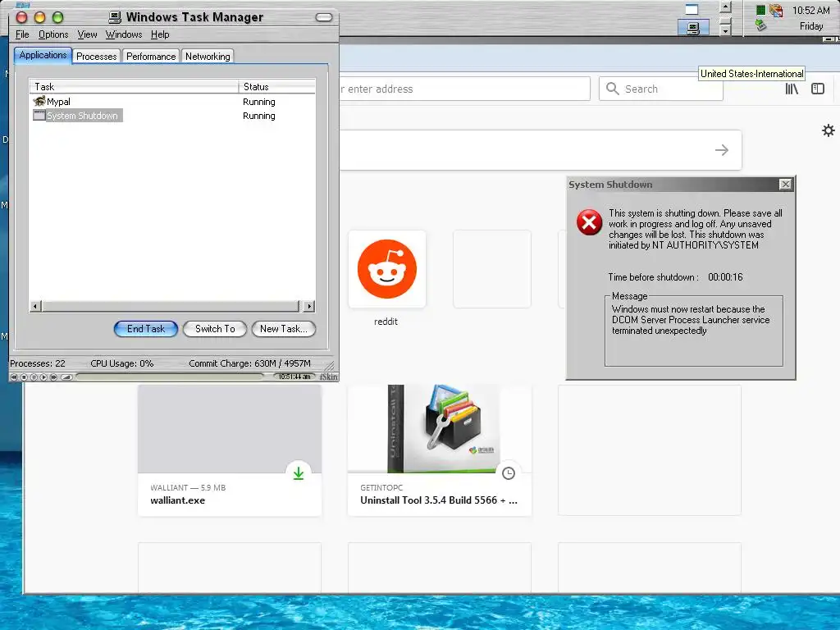Toggle the browser sidebar icon
The width and height of the screenshot is (840, 630).
[x=818, y=89]
